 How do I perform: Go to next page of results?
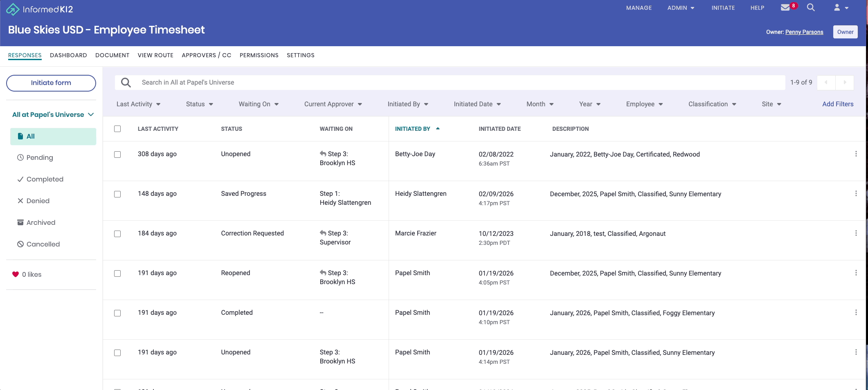point(845,83)
